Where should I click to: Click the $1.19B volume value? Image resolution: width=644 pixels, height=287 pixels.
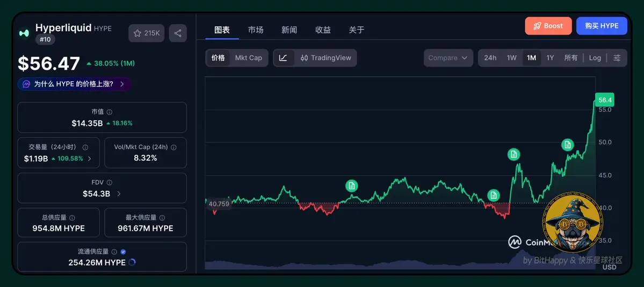point(35,159)
